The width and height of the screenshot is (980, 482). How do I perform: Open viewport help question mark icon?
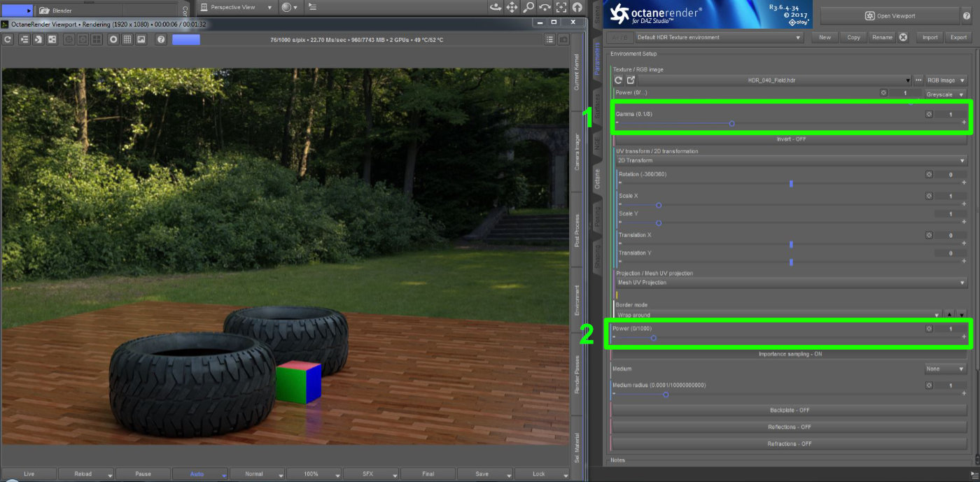coord(161,40)
